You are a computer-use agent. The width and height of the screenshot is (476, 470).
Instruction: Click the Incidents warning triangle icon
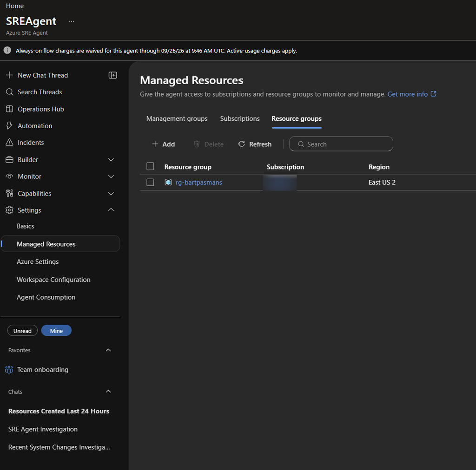(9, 142)
